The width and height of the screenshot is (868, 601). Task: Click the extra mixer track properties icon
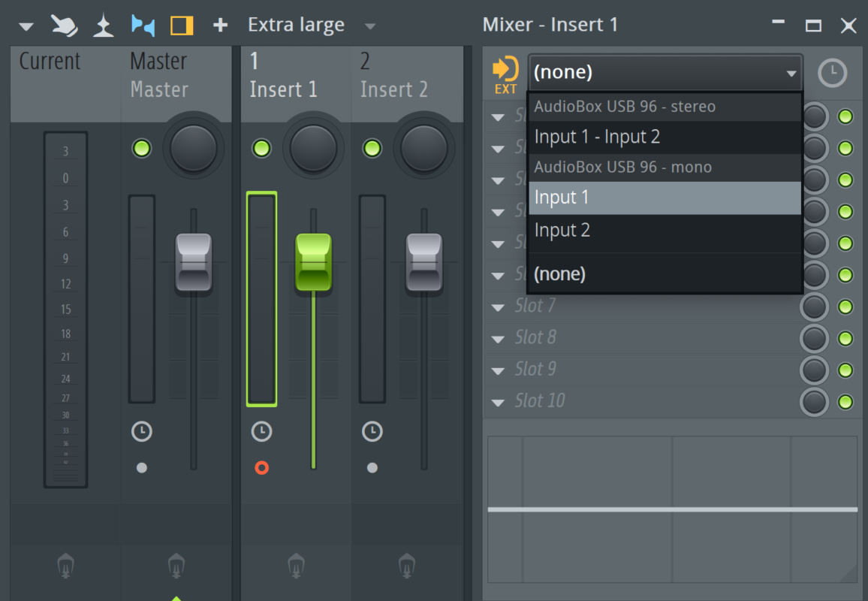click(103, 26)
